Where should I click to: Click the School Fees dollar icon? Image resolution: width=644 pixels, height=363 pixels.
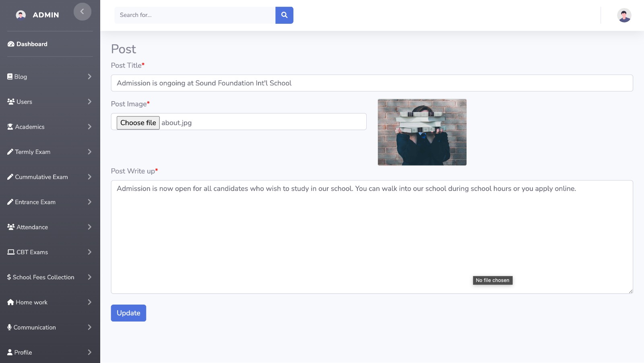[9, 277]
